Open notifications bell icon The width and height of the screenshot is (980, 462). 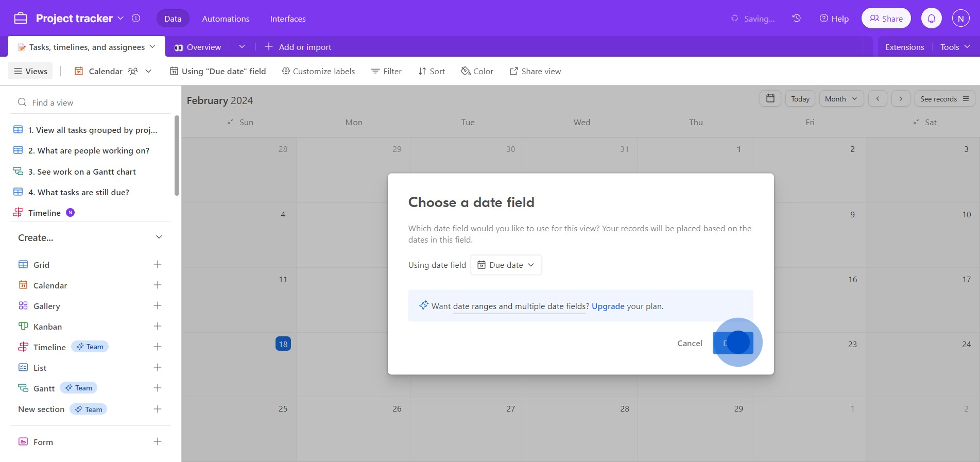[x=932, y=19]
